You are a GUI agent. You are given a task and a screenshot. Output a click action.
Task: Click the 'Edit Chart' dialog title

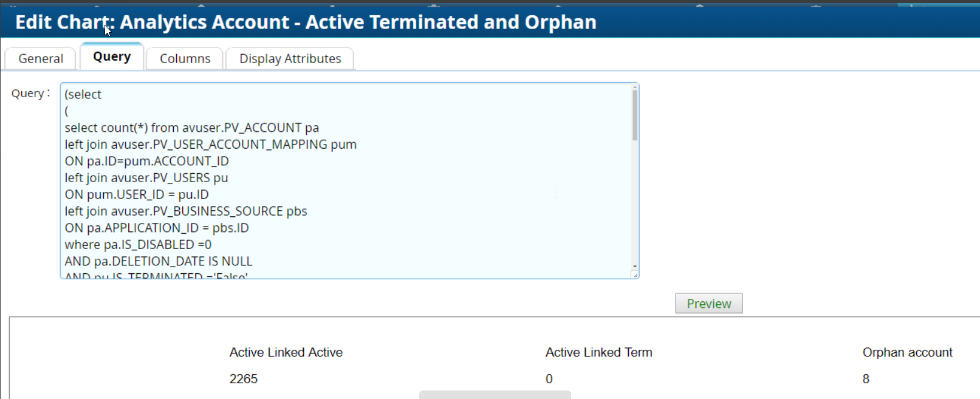tap(306, 22)
